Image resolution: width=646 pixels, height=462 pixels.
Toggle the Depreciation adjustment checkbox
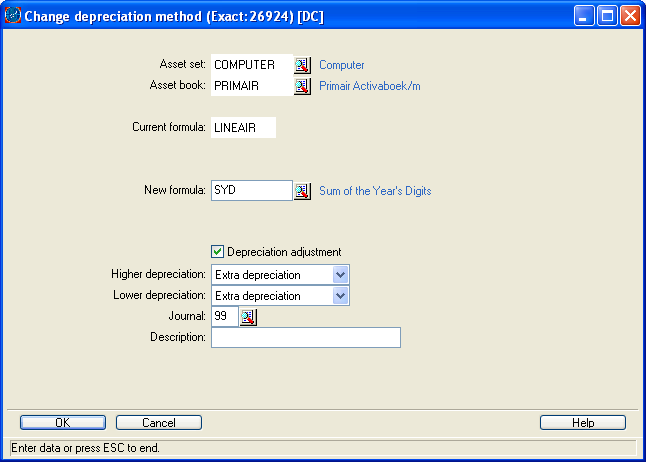pyautogui.click(x=218, y=252)
